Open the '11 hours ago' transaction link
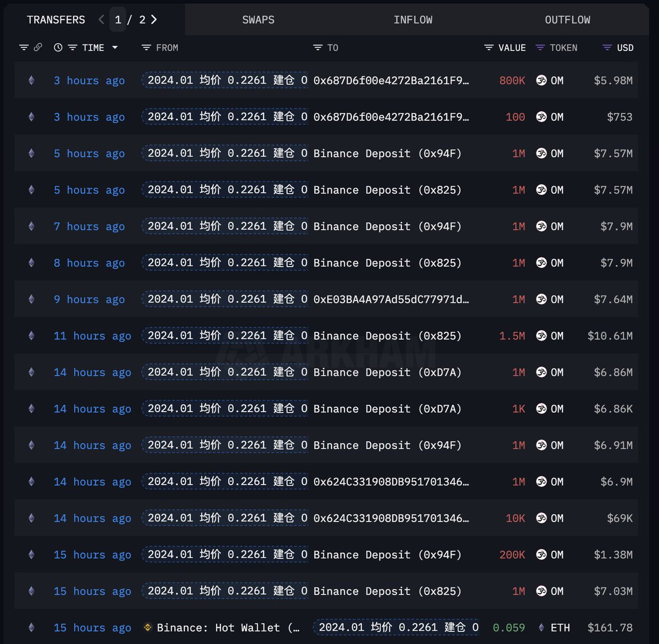Screen dimensions: 659x644 [x=92, y=336]
